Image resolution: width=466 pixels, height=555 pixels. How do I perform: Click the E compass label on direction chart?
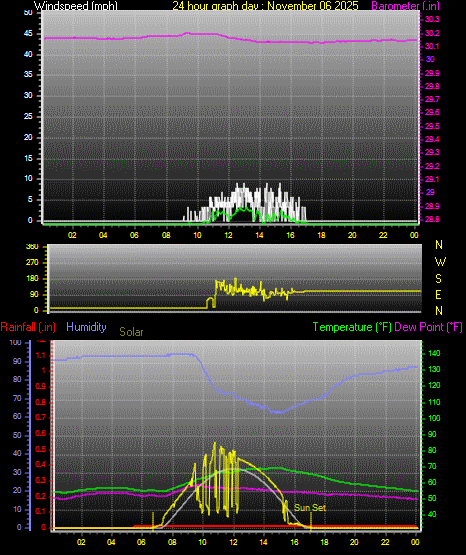click(438, 294)
